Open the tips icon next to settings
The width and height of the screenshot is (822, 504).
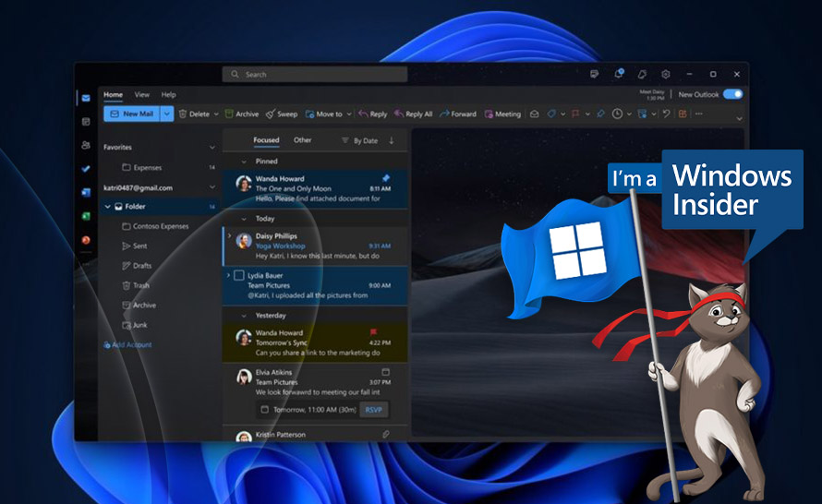(x=642, y=75)
